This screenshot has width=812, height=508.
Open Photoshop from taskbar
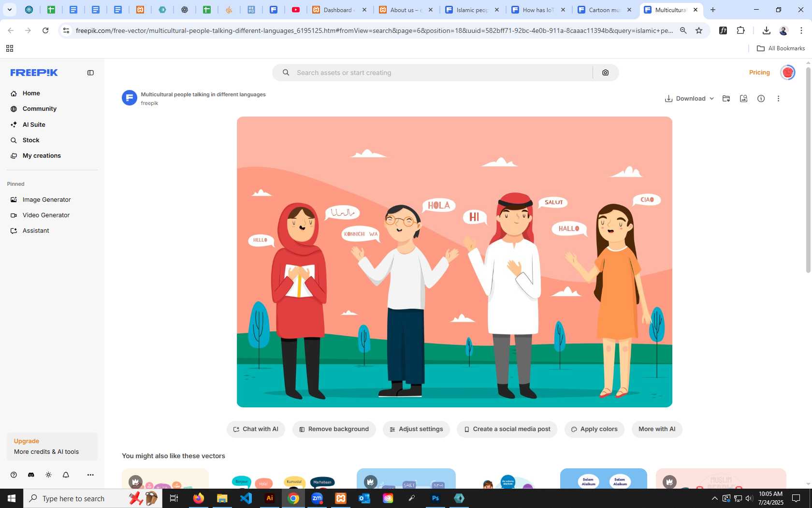point(435,498)
